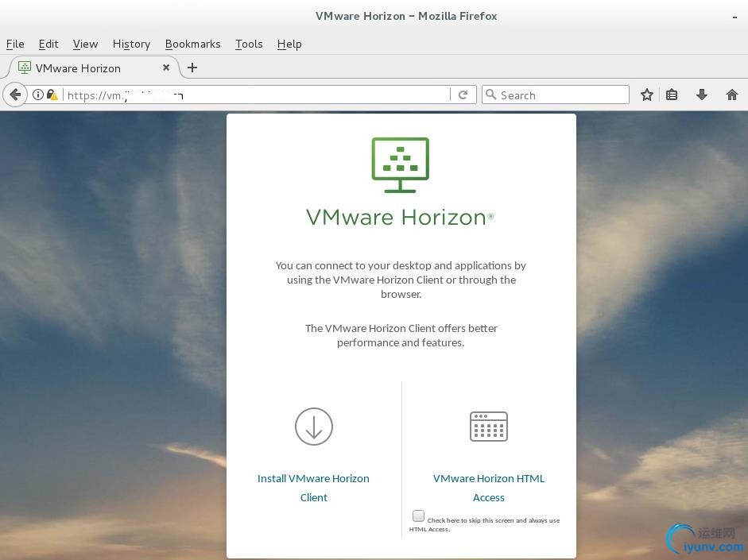Show bookmarks list icon
Viewport: 748px width, 560px height.
[x=672, y=95]
